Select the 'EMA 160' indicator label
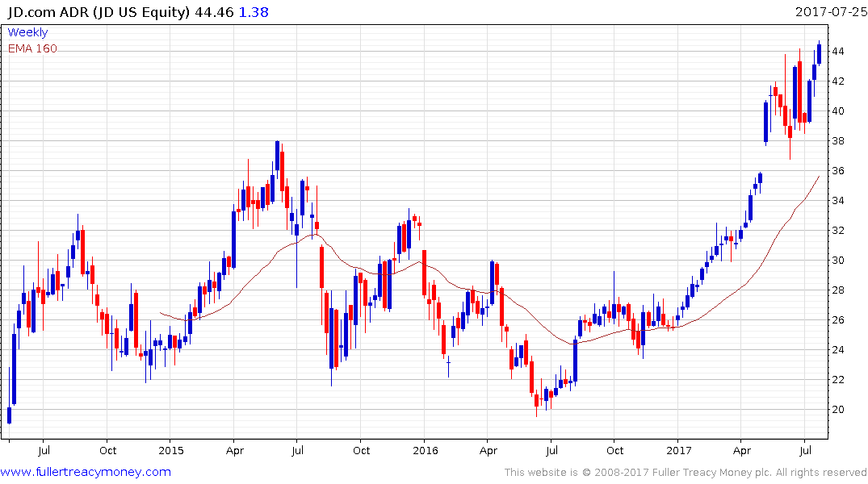The width and height of the screenshot is (868, 484). pos(32,48)
